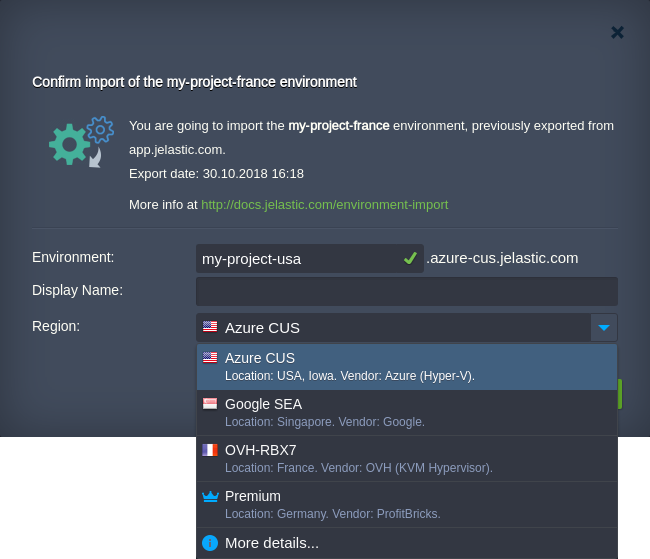The height and width of the screenshot is (559, 650).
Task: Click the USA flag icon in Azure CUS option
Action: click(x=210, y=357)
